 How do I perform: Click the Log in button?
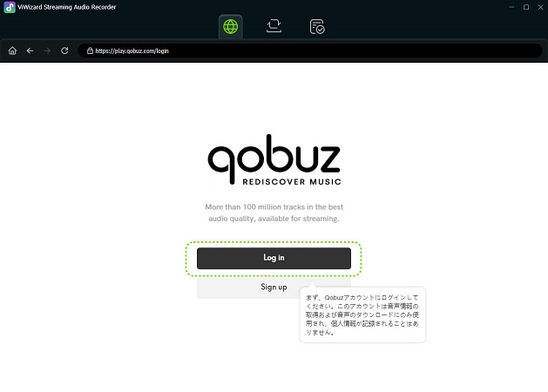tap(274, 258)
